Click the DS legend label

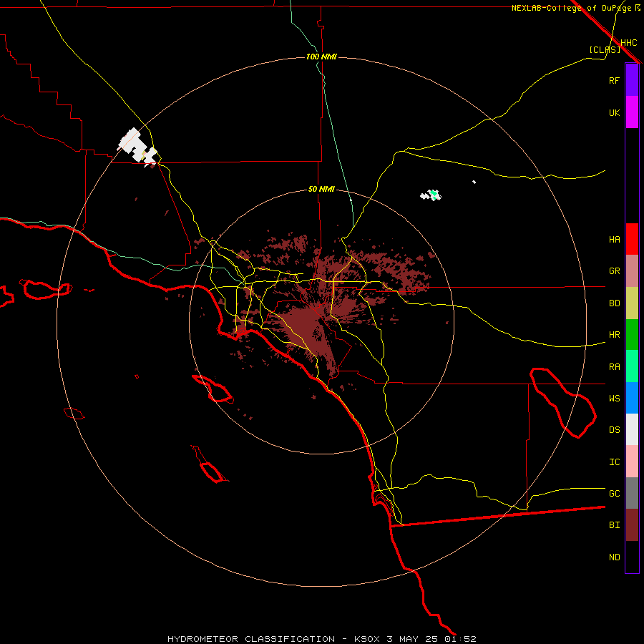click(614, 430)
